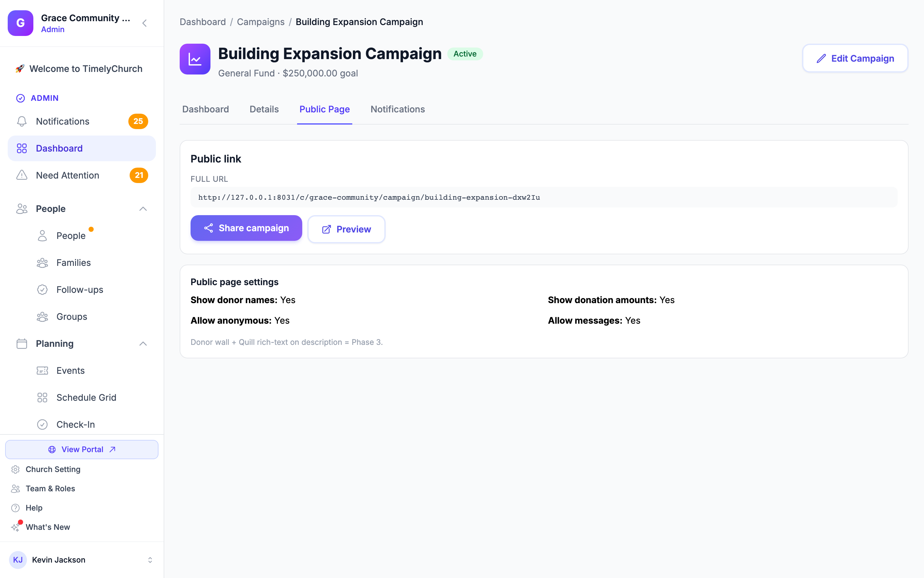Viewport: 924px width, 578px height.
Task: Collapse the sidebar with the chevron arrow
Action: point(144,23)
